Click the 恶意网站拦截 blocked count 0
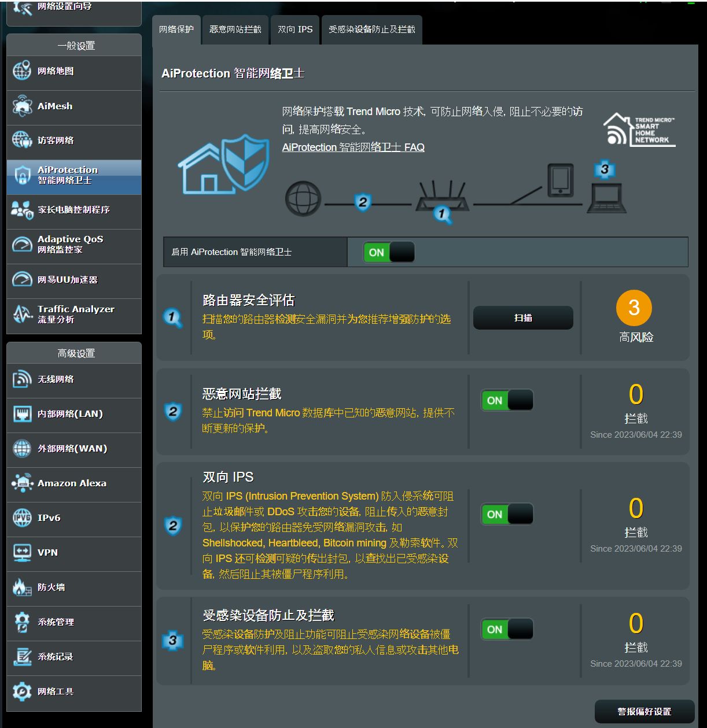The height and width of the screenshot is (728, 707). [x=636, y=394]
